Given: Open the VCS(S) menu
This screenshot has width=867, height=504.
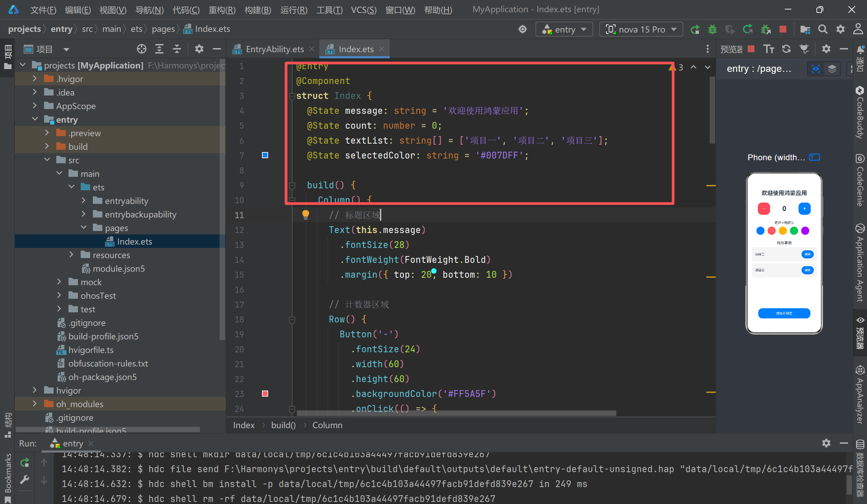Looking at the screenshot, I should point(364,9).
